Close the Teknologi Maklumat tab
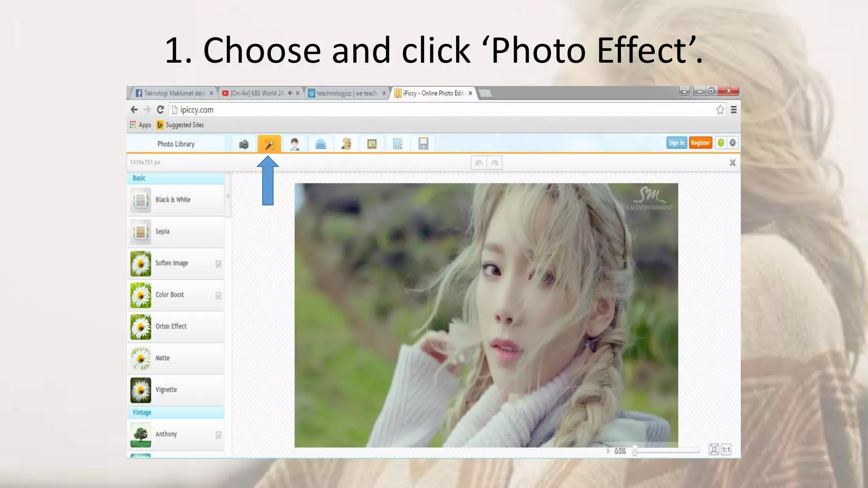Image resolution: width=868 pixels, height=488 pixels. pyautogui.click(x=211, y=93)
